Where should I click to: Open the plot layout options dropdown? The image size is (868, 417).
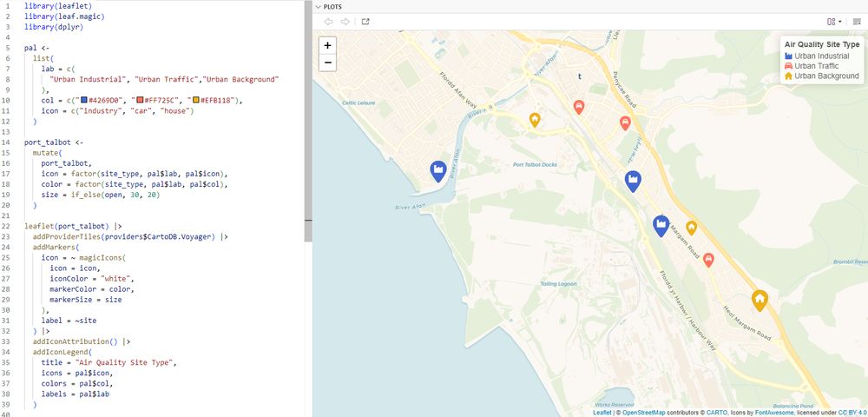(x=834, y=22)
